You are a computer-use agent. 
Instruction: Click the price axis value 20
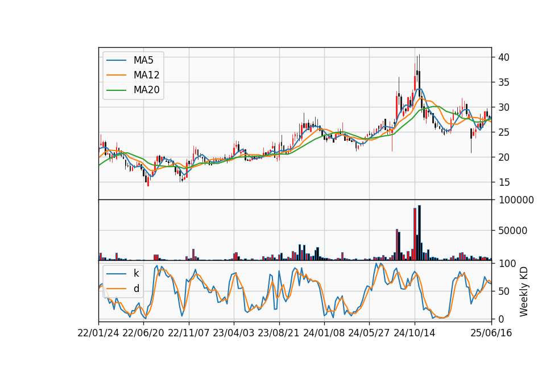click(x=504, y=157)
